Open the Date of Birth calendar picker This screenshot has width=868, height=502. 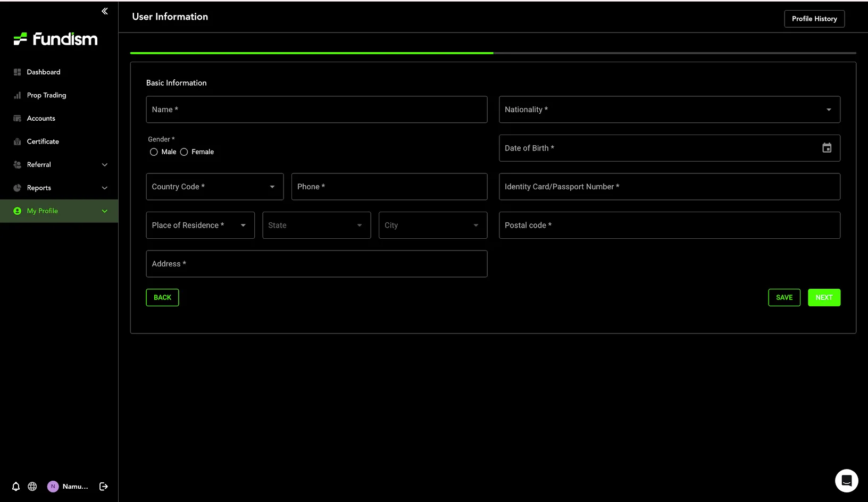[x=827, y=148]
